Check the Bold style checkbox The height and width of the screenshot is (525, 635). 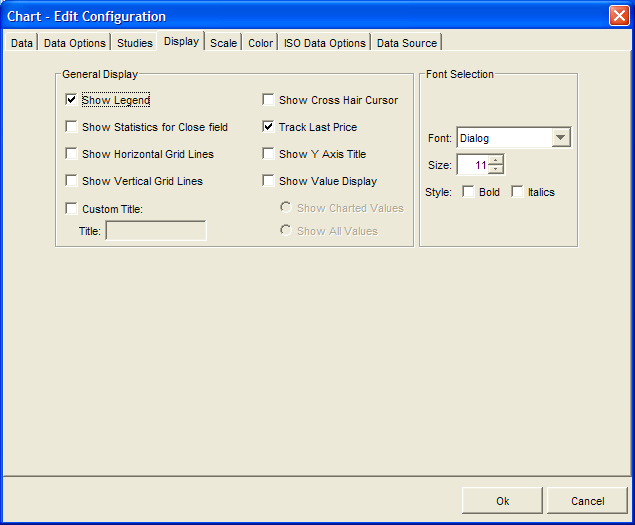coord(469,192)
